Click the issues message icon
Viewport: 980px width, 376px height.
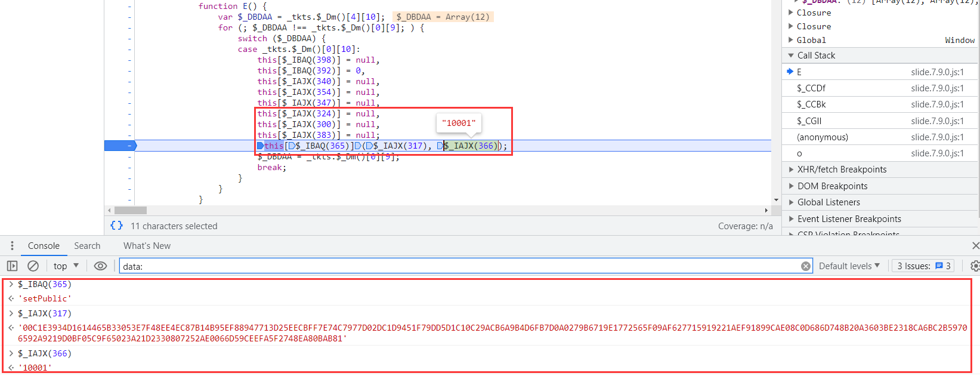point(939,266)
